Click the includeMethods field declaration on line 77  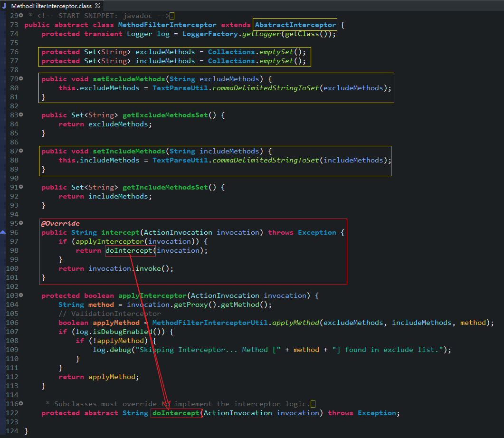point(165,61)
